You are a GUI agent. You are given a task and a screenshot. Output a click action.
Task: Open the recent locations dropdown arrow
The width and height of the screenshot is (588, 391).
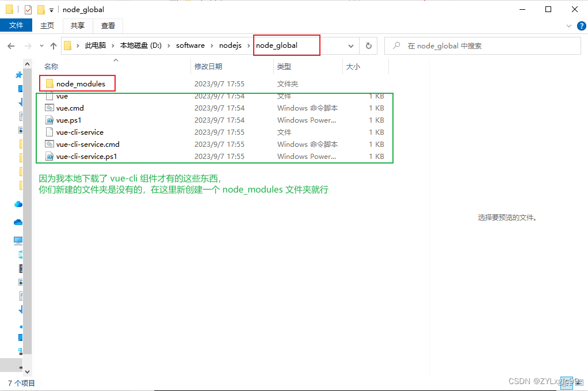[x=41, y=45]
